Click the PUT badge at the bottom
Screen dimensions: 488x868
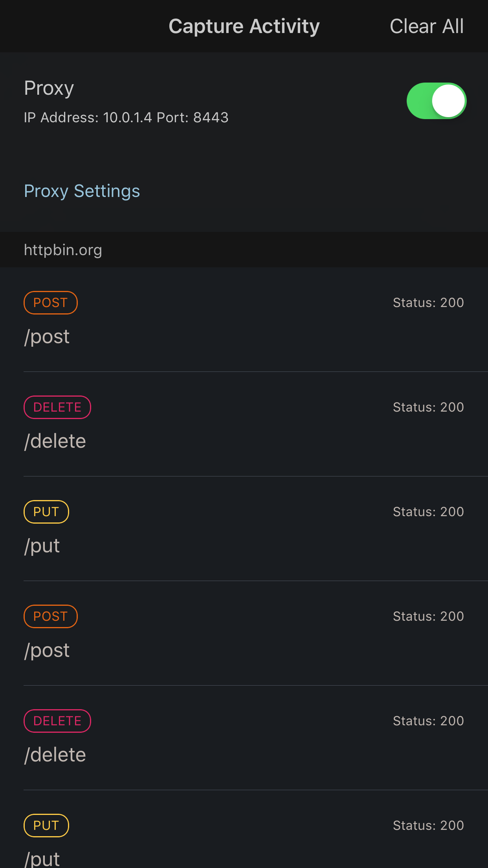(x=46, y=825)
